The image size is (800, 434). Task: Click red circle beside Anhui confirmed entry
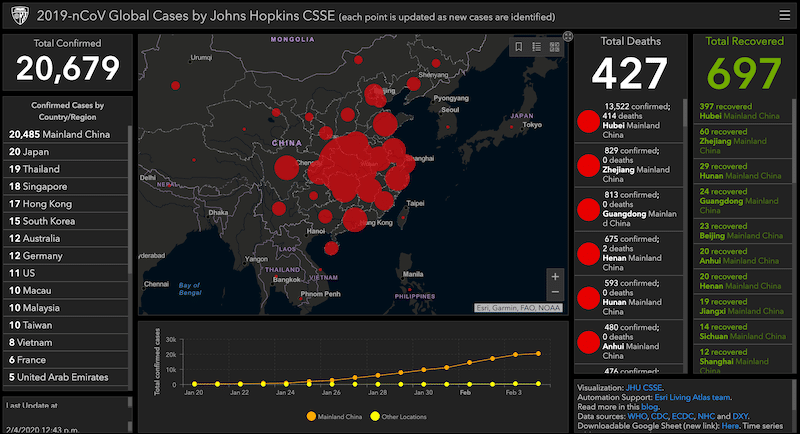pyautogui.click(x=588, y=342)
